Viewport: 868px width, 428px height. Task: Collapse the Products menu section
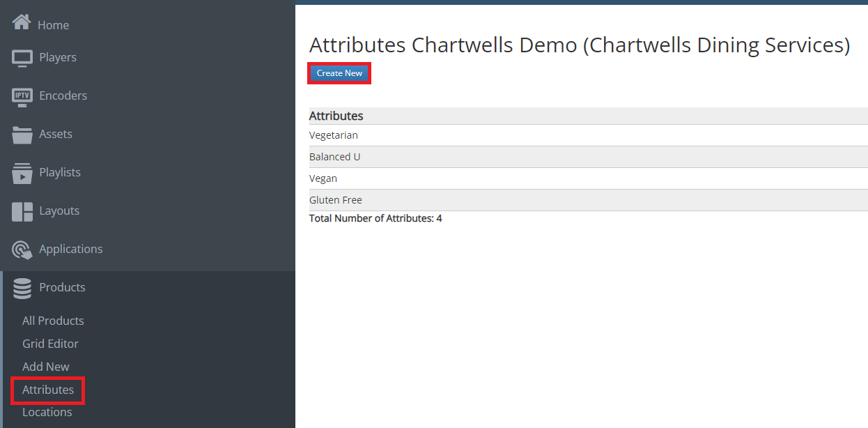coord(62,287)
